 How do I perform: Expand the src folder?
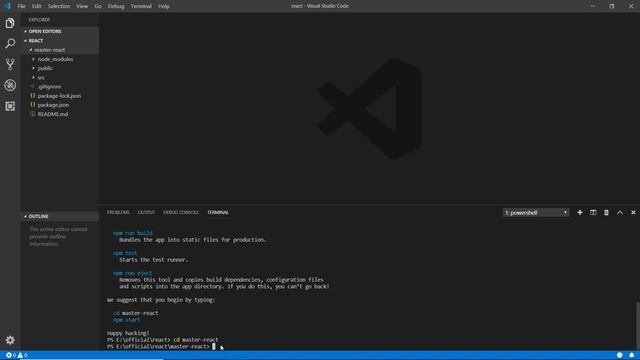click(x=60, y=77)
